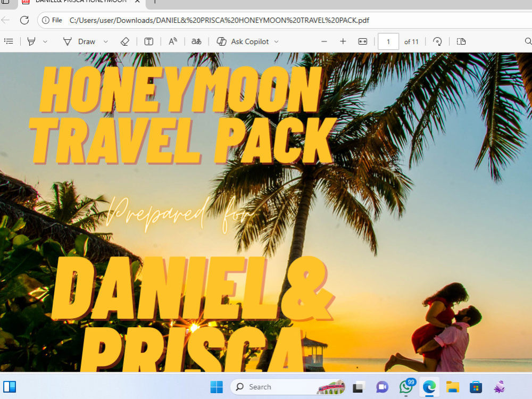
Task: Expand the Ask Copilot dropdown arrow
Action: [x=276, y=41]
